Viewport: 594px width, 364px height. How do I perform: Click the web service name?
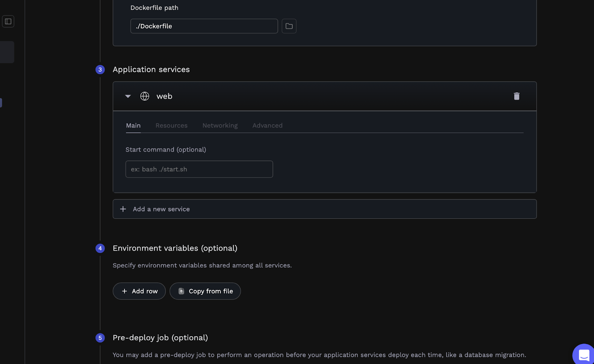click(x=164, y=96)
